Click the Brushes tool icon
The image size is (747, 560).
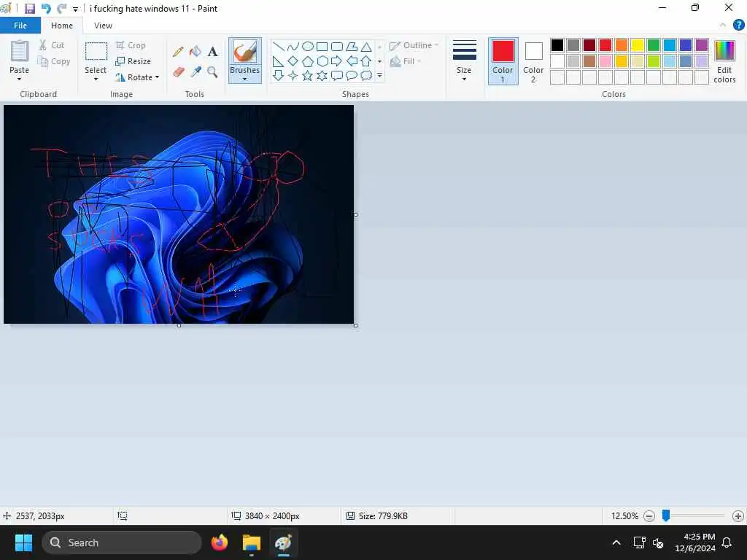(x=245, y=52)
